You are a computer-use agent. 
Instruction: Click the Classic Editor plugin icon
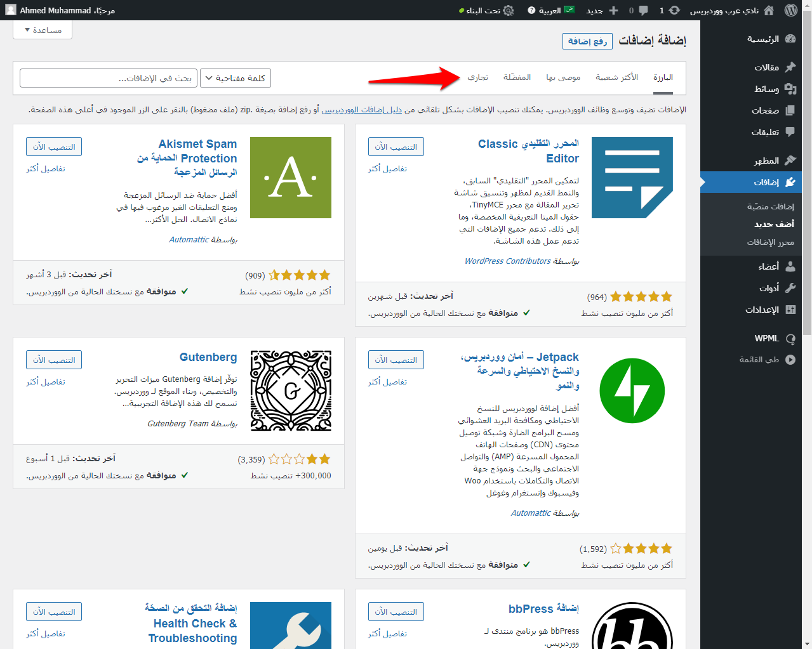click(632, 178)
